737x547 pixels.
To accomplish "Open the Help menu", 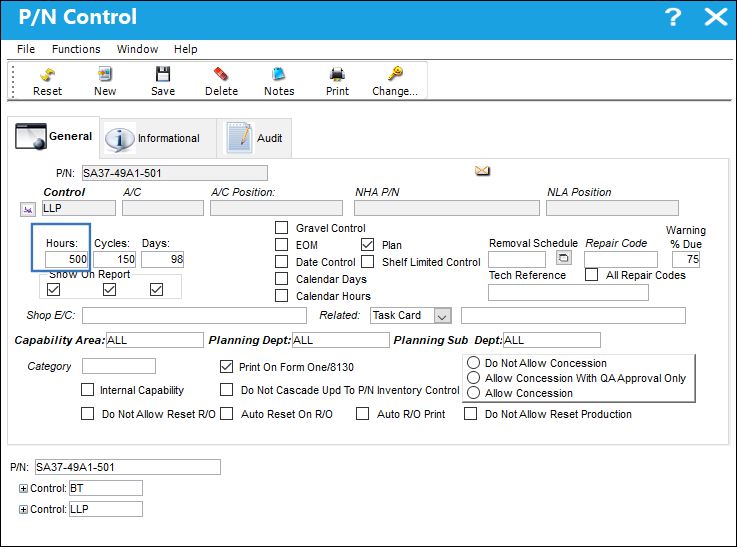I will (186, 49).
